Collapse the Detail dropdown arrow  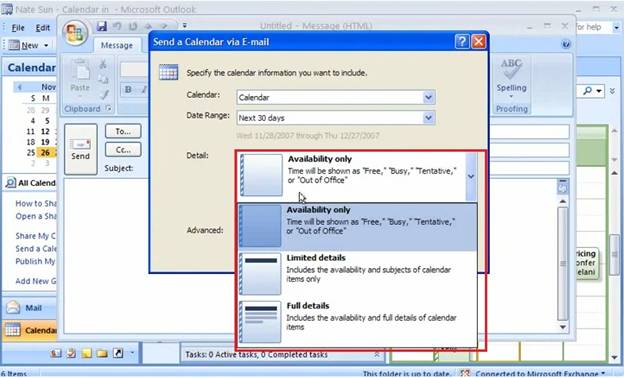click(x=471, y=176)
